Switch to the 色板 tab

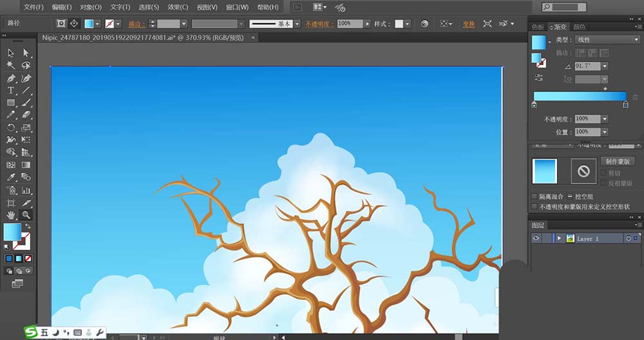point(538,26)
